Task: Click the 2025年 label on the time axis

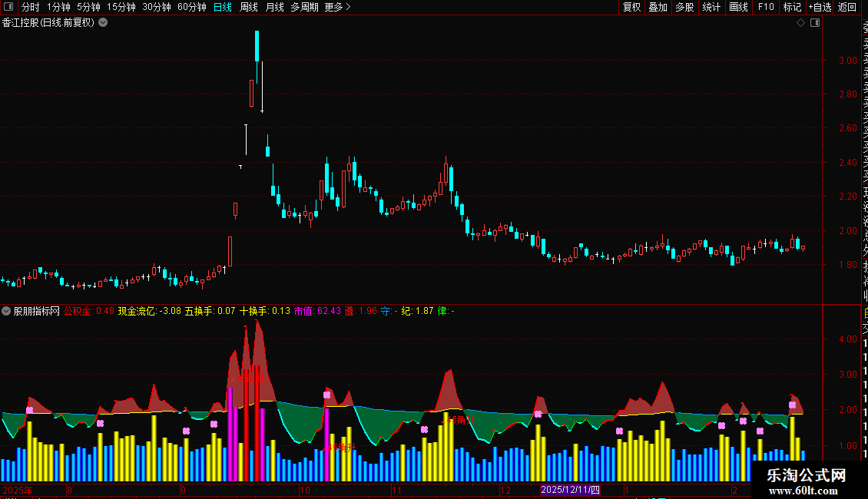Action: [x=17, y=490]
